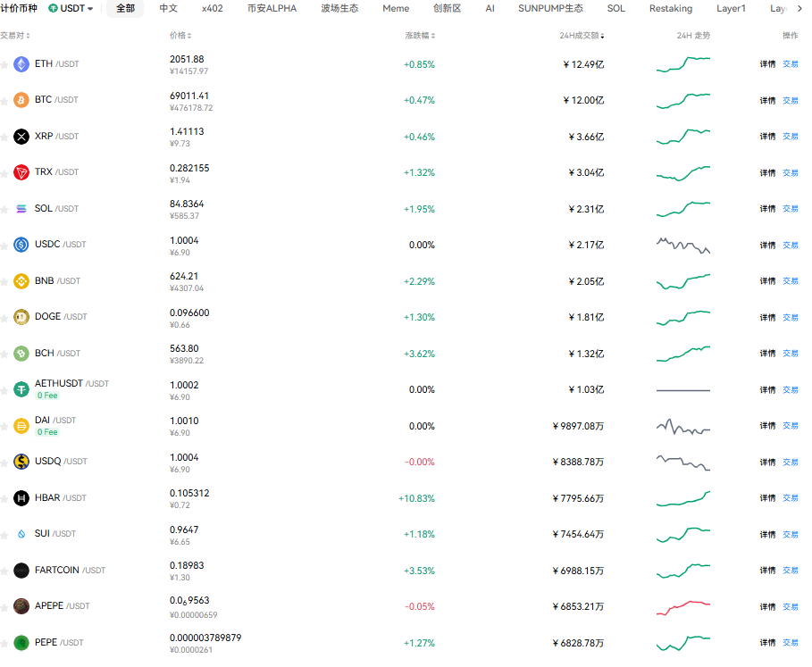
Task: Switch to the Meme tab
Action: [396, 8]
